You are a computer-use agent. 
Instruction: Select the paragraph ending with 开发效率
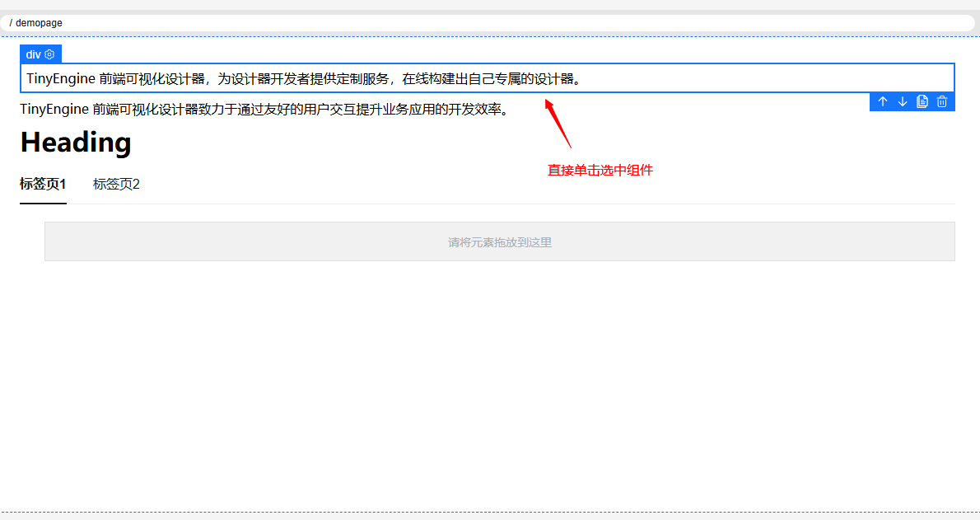[x=264, y=109]
